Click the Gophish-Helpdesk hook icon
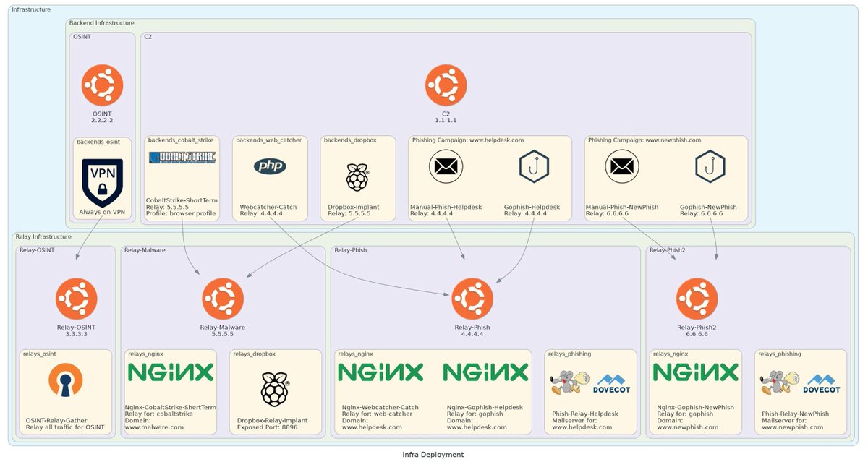The width and height of the screenshot is (868, 462). pyautogui.click(x=534, y=166)
